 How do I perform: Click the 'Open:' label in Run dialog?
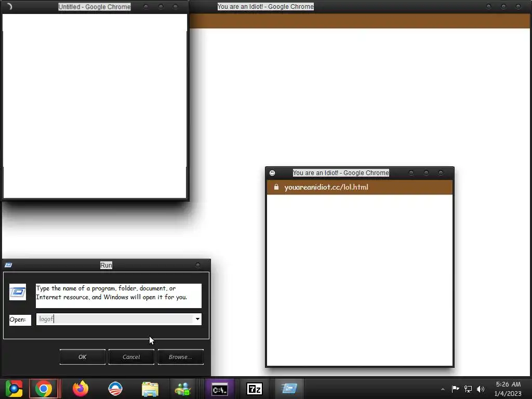[18, 320]
